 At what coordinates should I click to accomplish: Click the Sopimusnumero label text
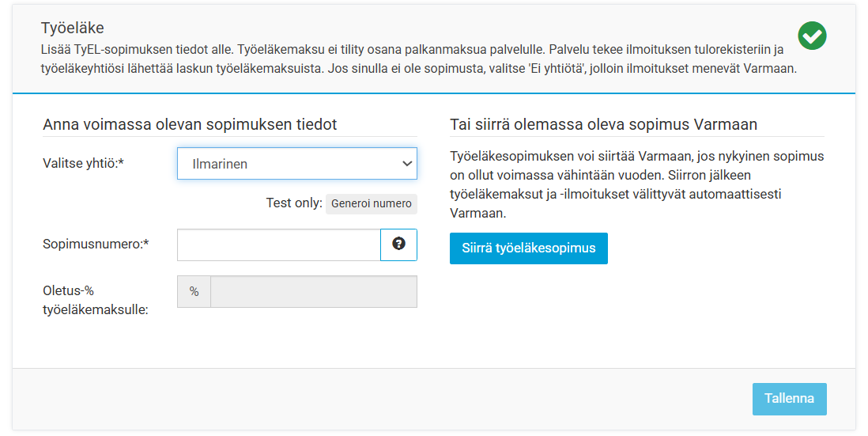point(96,245)
